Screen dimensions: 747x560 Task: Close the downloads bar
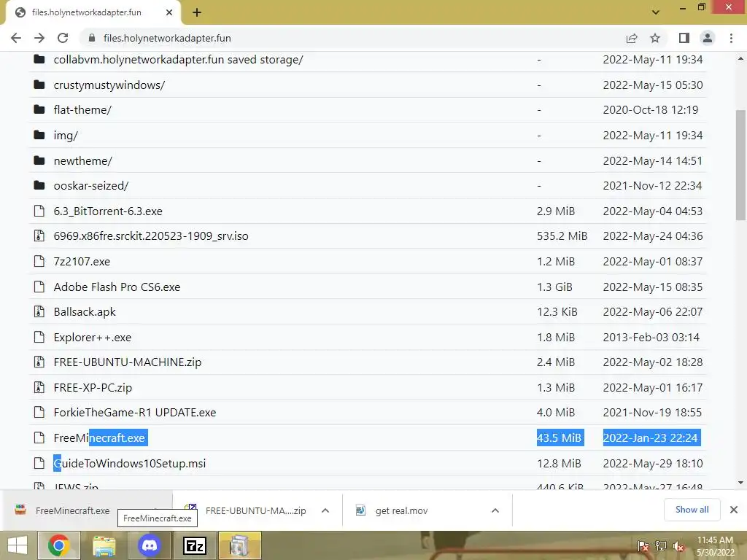coord(734,510)
